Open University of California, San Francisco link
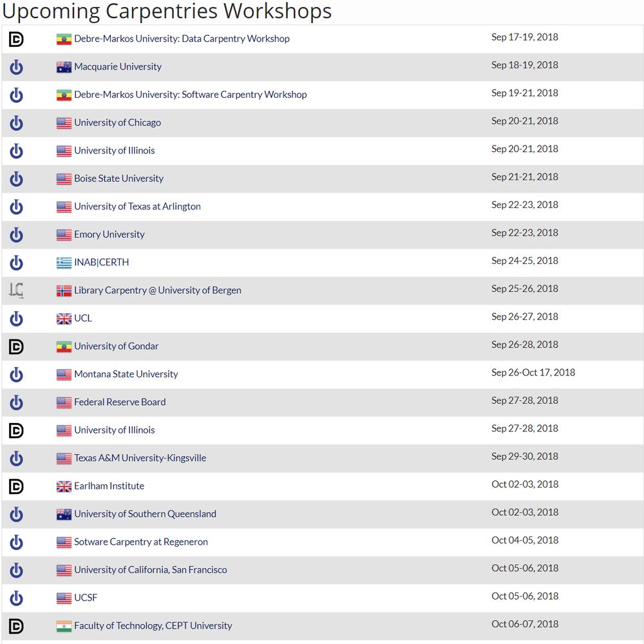The image size is (644, 644). 150,569
